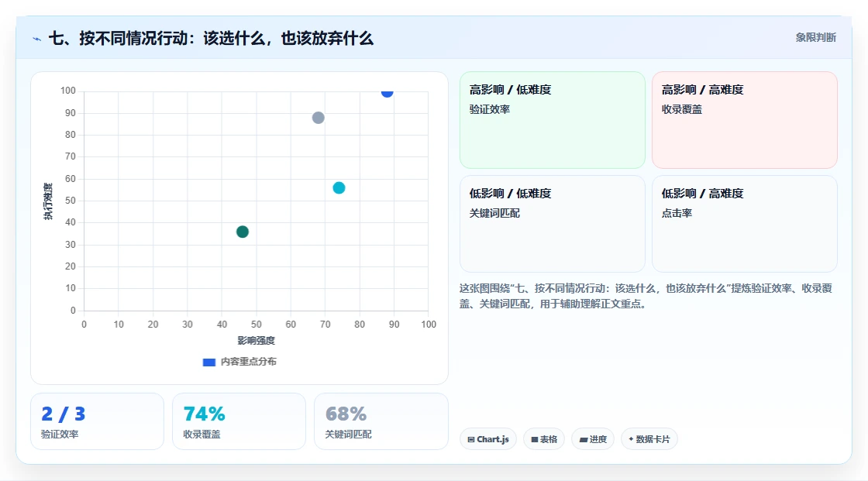Click the 68% 关键词匹配 stat card
Viewport: 868px width, 481px height.
[x=381, y=422]
